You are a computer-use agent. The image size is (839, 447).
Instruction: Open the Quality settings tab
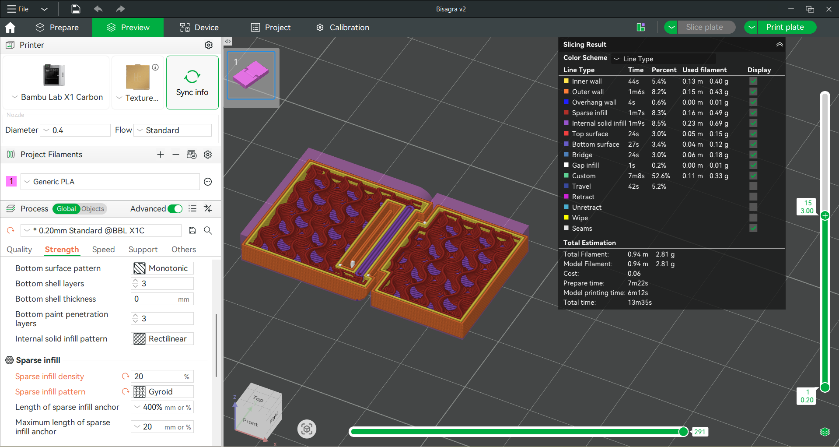point(19,249)
